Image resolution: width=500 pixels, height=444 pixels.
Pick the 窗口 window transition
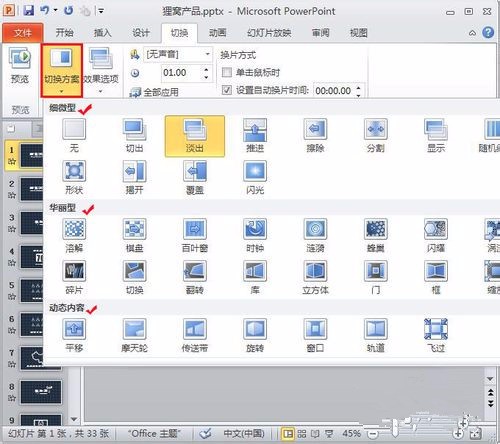click(x=315, y=336)
